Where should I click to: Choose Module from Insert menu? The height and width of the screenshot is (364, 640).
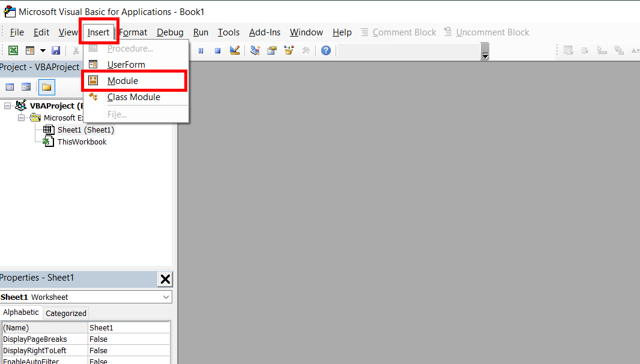(x=136, y=81)
